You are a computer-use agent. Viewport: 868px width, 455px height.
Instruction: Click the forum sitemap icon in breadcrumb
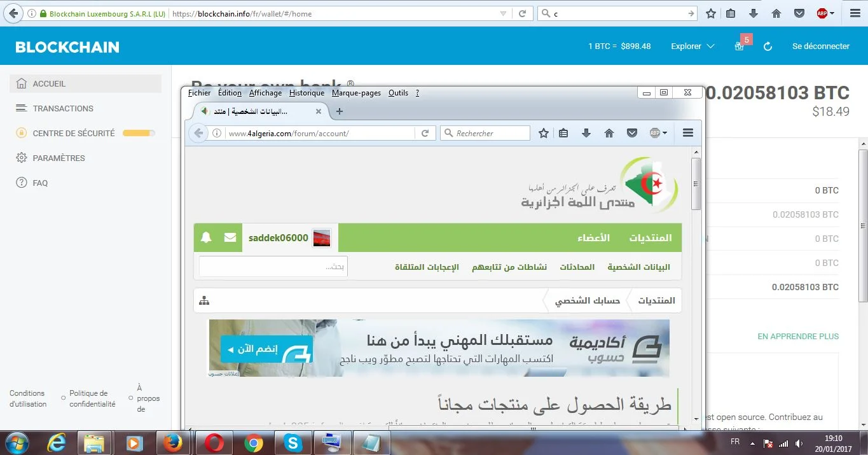204,300
